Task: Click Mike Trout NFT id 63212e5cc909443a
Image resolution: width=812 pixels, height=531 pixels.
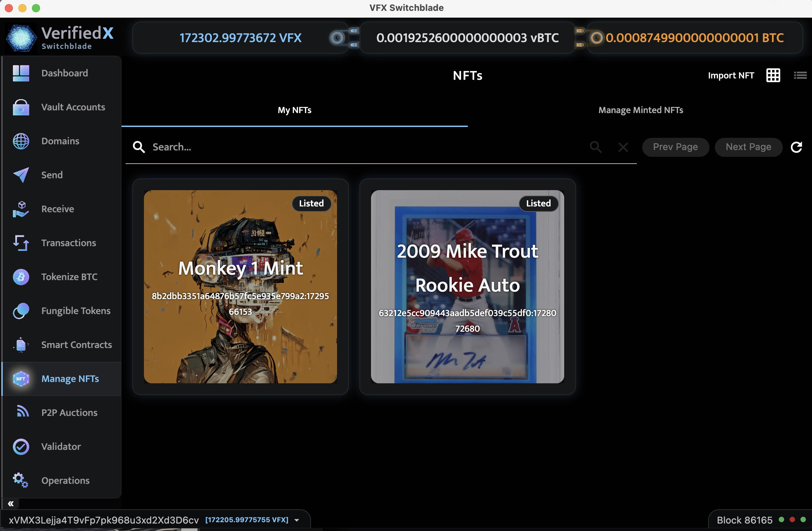Action: (x=467, y=321)
